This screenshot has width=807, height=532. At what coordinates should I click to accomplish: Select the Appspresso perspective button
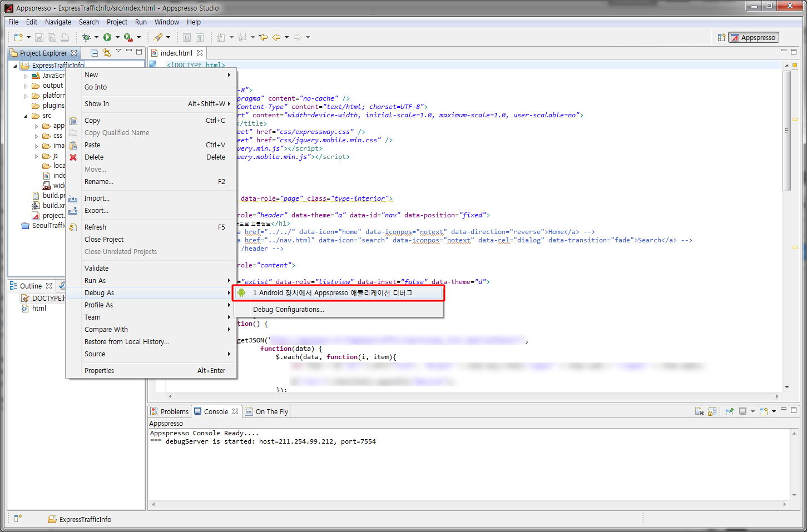click(754, 38)
